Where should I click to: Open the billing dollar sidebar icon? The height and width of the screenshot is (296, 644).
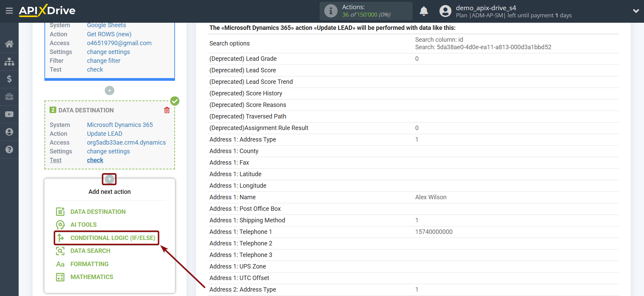[x=9, y=79]
